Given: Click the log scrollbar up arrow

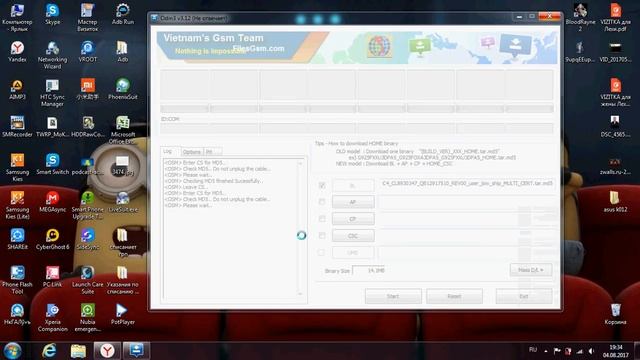Looking at the screenshot, I should (x=300, y=163).
